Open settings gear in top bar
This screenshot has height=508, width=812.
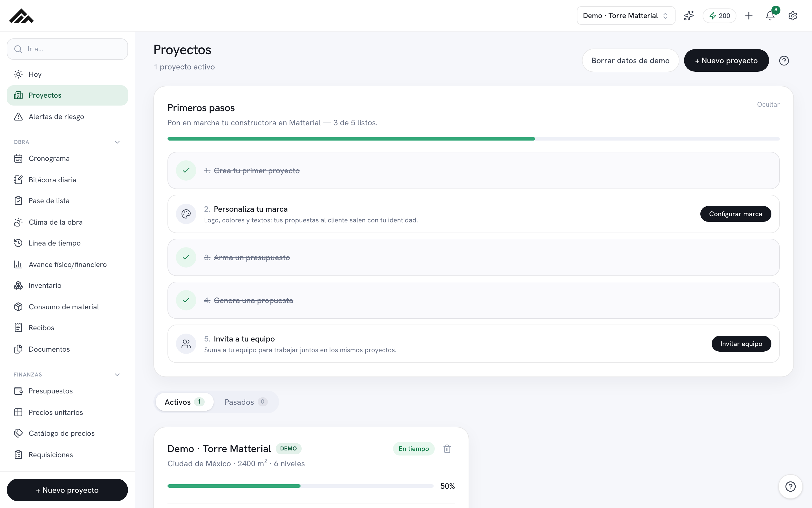pyautogui.click(x=793, y=16)
